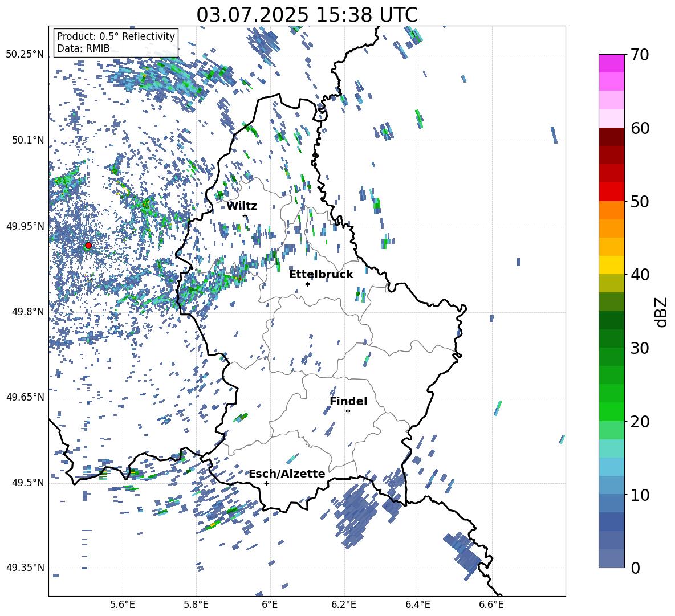Click the 6.2°E longitude label
The height and width of the screenshot is (616, 675).
(344, 605)
